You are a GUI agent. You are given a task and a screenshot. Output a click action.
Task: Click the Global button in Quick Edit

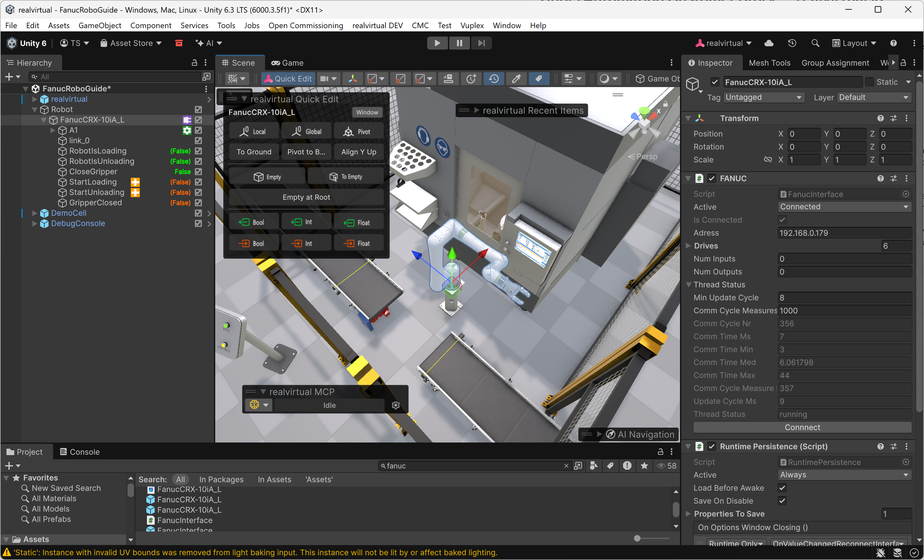click(306, 131)
